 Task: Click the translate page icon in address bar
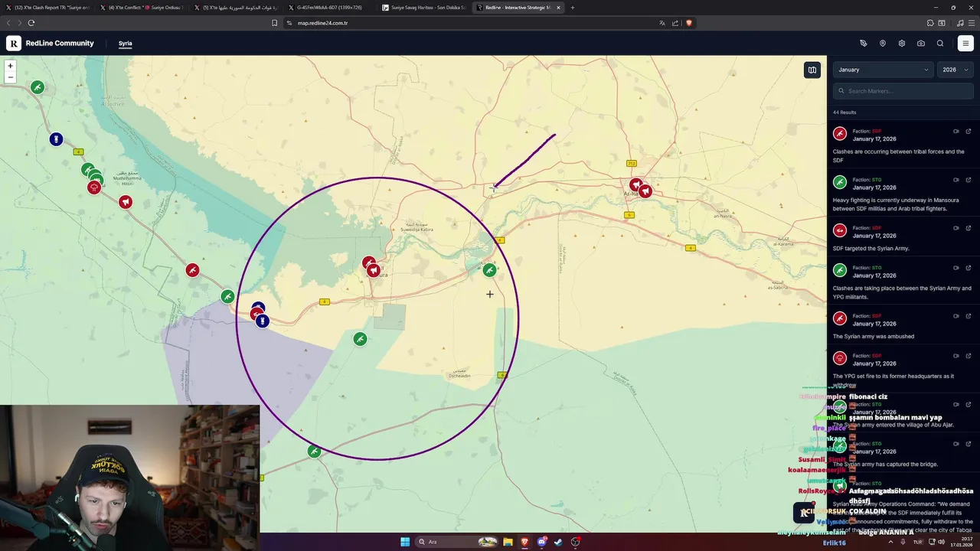click(662, 23)
